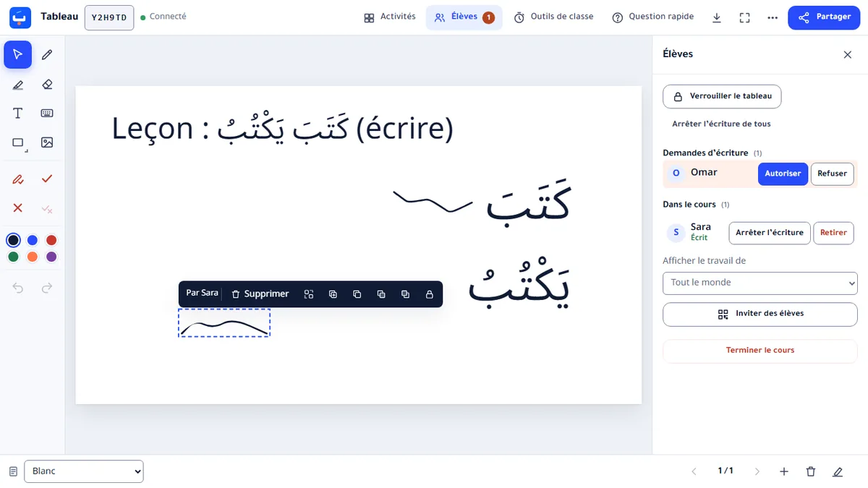
Task: Group the selection with the floating toolbar group icon
Action: (x=309, y=294)
